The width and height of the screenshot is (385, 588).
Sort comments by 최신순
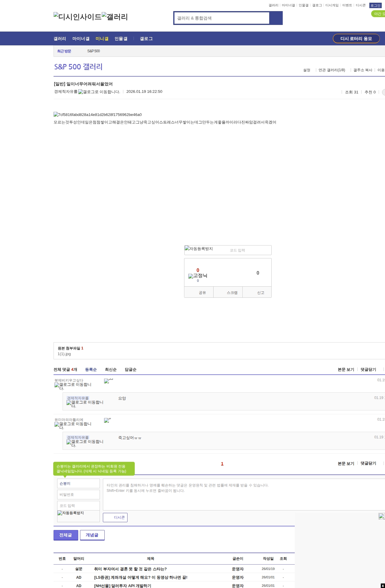pyautogui.click(x=110, y=370)
